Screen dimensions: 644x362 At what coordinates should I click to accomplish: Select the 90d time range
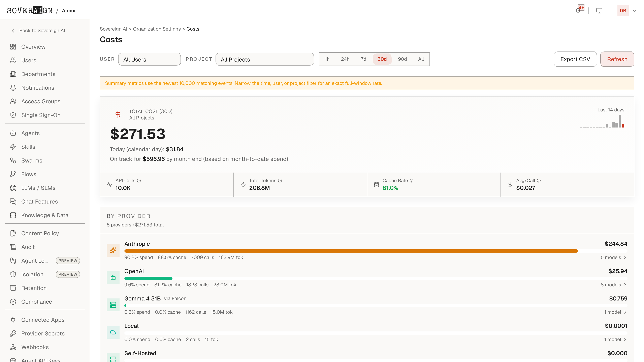(402, 59)
